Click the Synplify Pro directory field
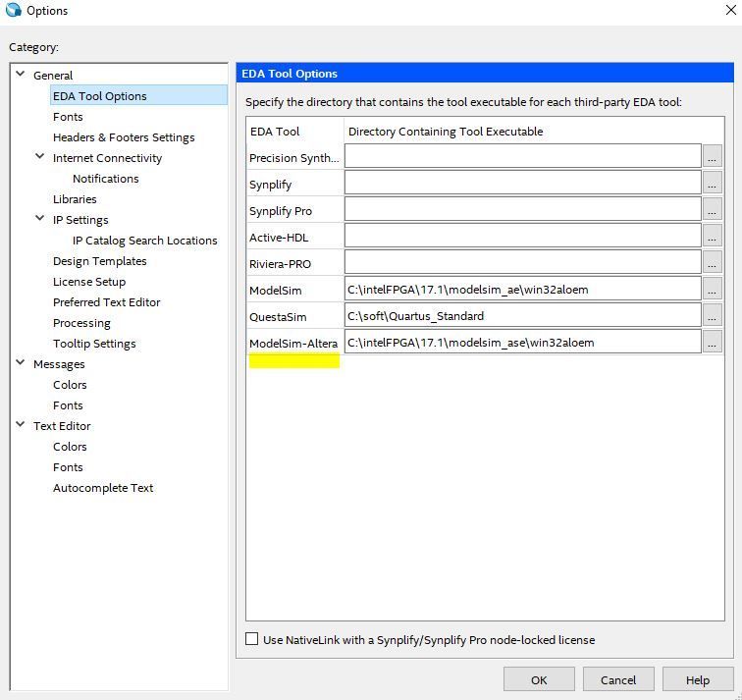Viewport: 742px width, 700px height. click(x=523, y=209)
